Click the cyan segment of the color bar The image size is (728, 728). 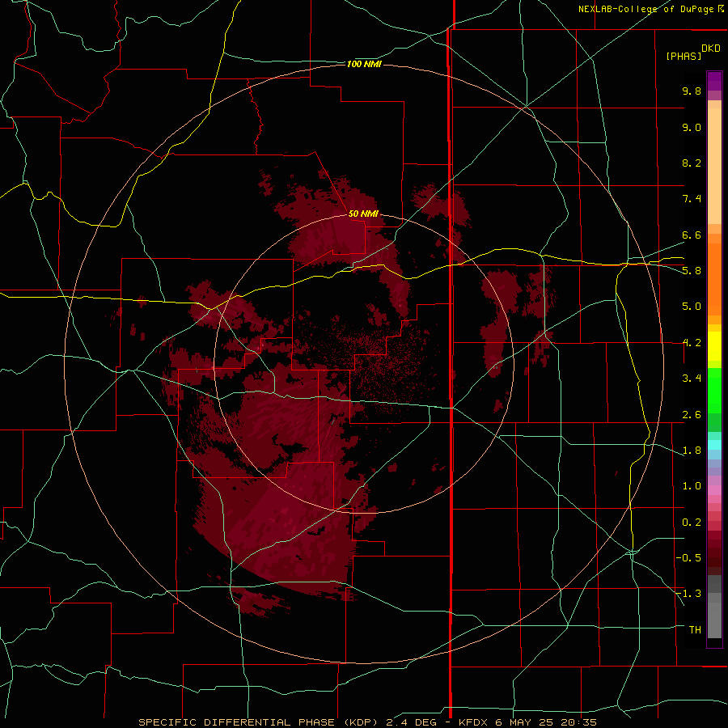(x=714, y=445)
